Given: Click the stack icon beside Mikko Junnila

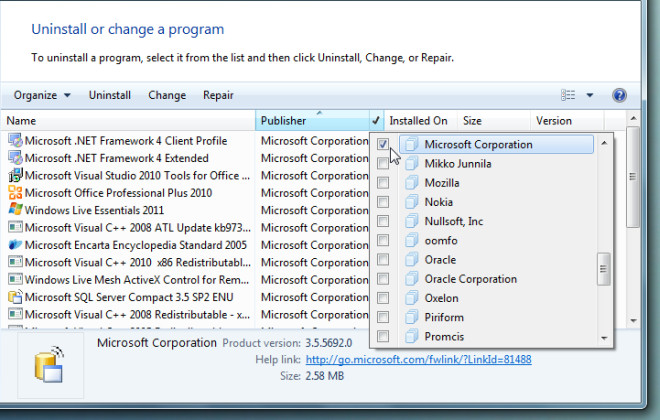Looking at the screenshot, I should click(412, 164).
